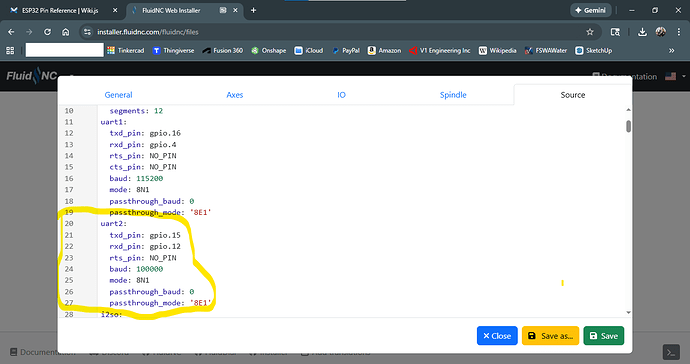Image resolution: width=690 pixels, height=364 pixels.
Task: Open the FSWAWater bookmark
Action: (546, 51)
